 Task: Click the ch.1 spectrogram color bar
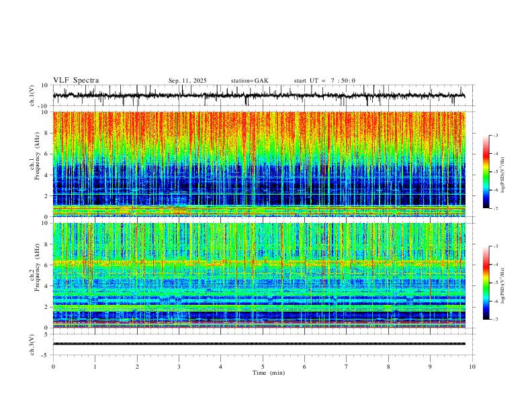pos(486,172)
